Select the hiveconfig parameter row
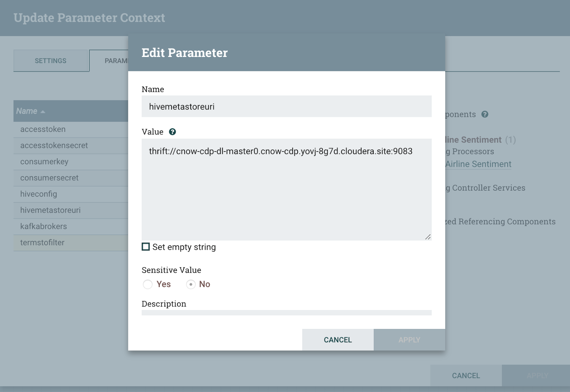This screenshot has height=392, width=570. (38, 194)
